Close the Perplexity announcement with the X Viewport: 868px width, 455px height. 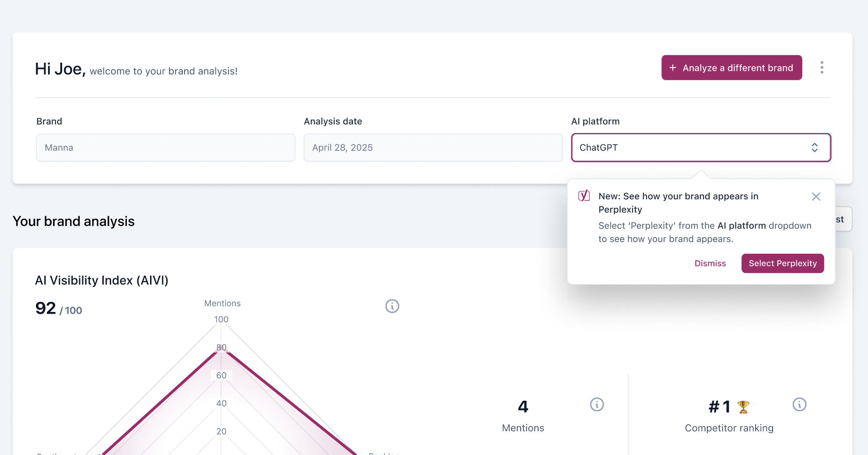816,196
